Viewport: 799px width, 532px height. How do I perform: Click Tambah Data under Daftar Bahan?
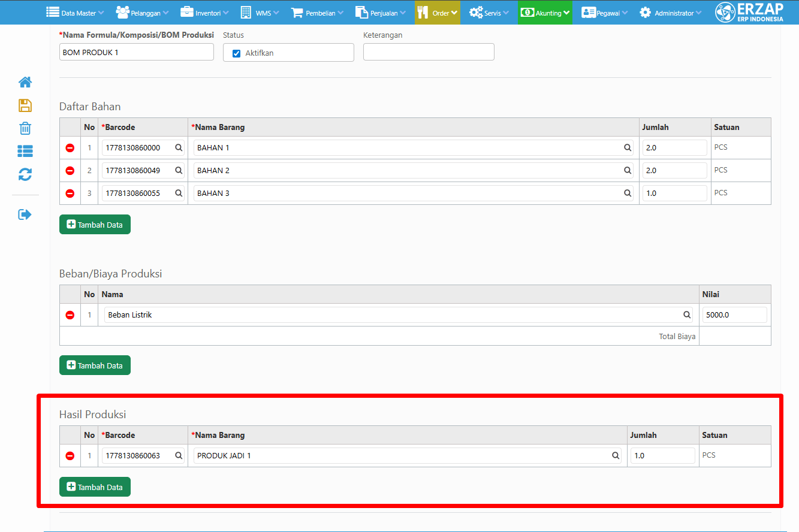95,225
